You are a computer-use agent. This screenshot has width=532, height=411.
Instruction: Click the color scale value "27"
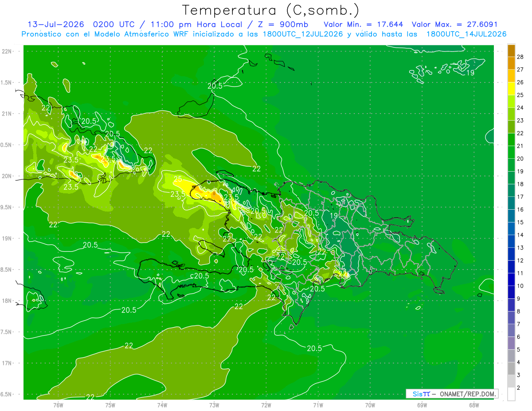(520, 69)
